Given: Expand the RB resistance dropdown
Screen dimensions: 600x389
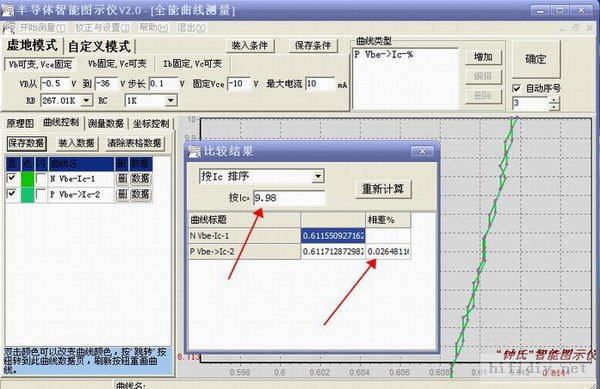Looking at the screenshot, I should click(87, 101).
